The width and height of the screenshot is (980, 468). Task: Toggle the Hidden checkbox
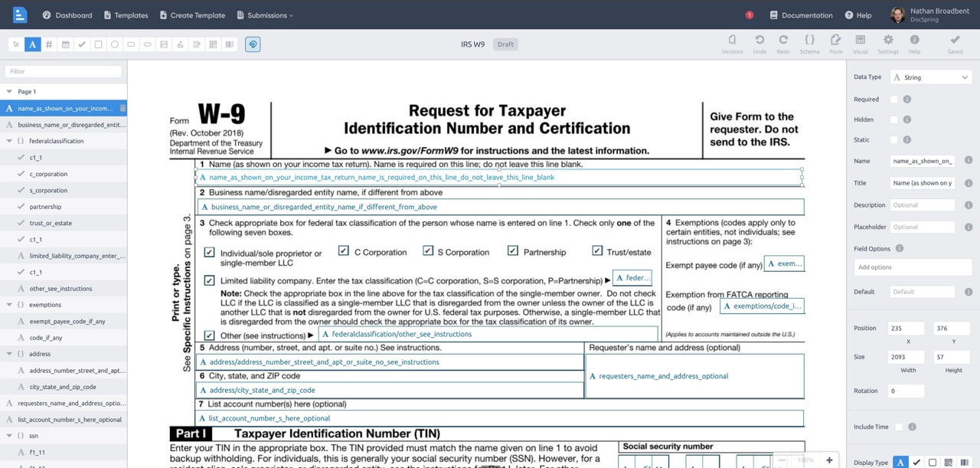(893, 119)
